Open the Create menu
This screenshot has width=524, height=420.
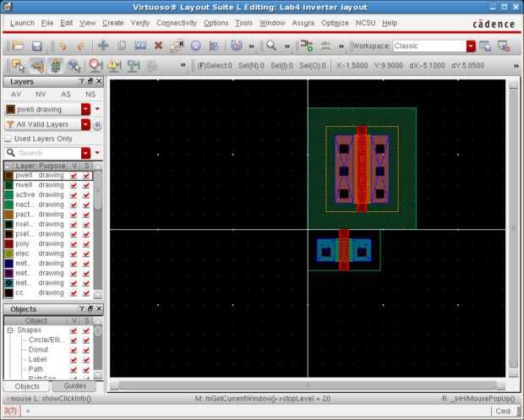click(x=113, y=23)
